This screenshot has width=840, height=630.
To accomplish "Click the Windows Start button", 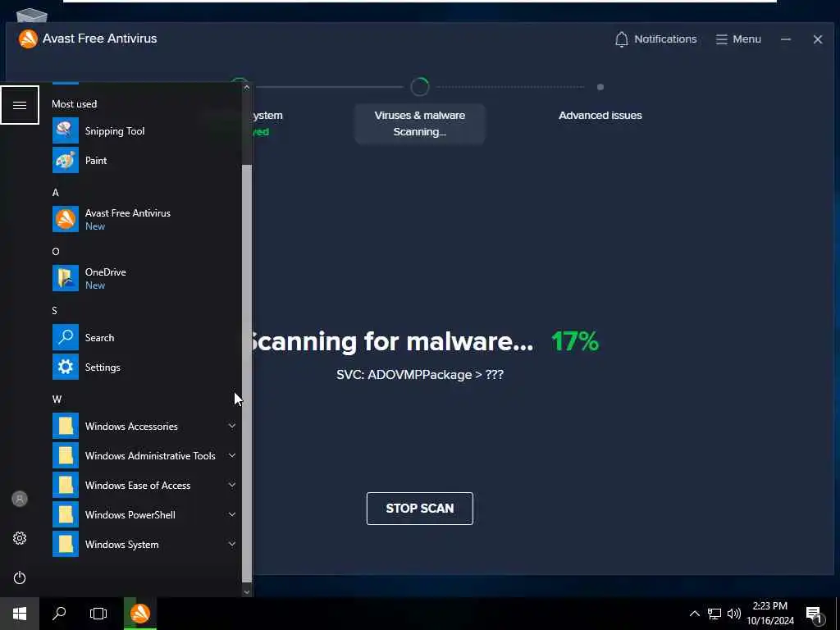I will click(x=20, y=614).
